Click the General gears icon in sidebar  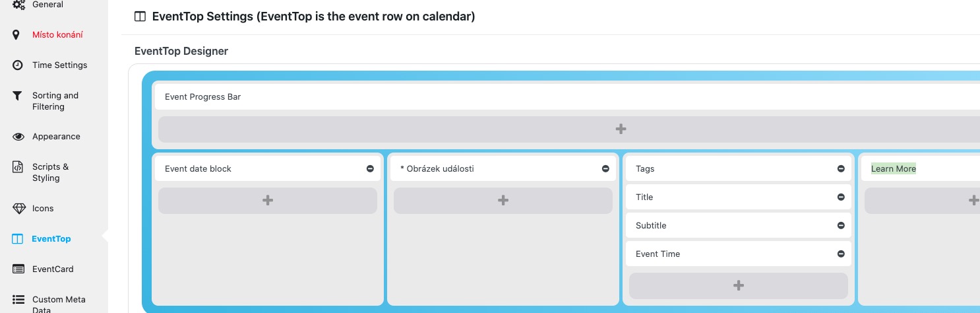(x=18, y=5)
